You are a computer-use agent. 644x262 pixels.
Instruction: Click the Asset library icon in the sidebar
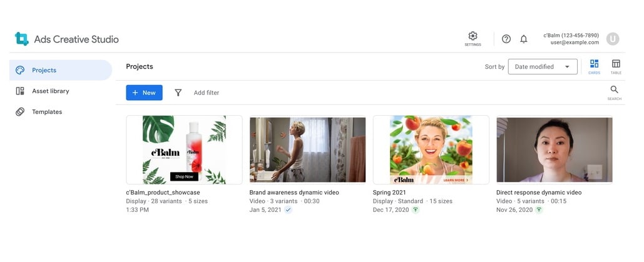click(20, 91)
